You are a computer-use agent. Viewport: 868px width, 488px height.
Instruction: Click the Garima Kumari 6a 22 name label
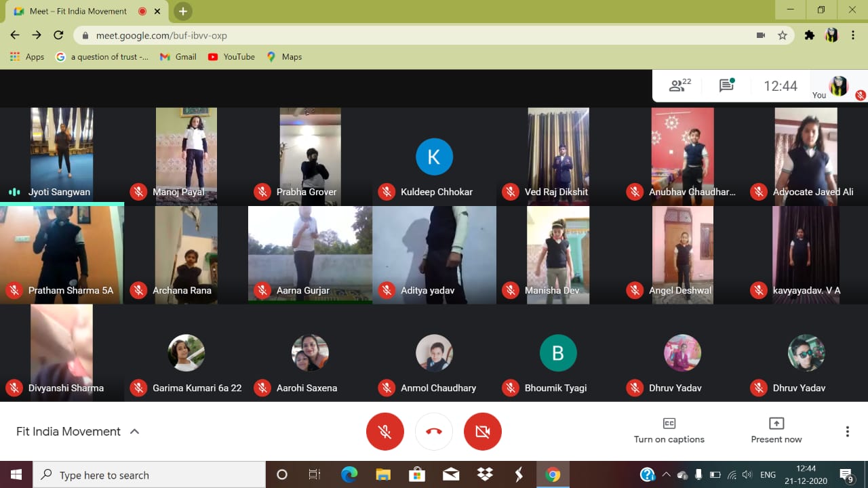tap(197, 388)
